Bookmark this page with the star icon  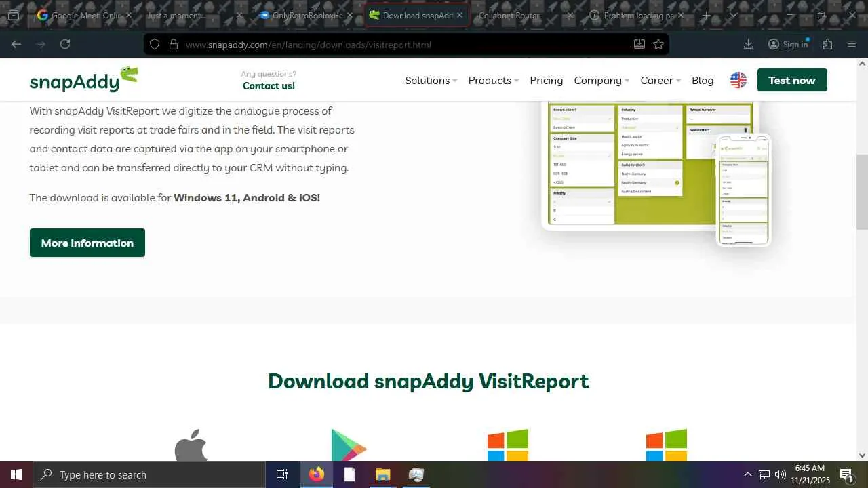[x=658, y=44]
